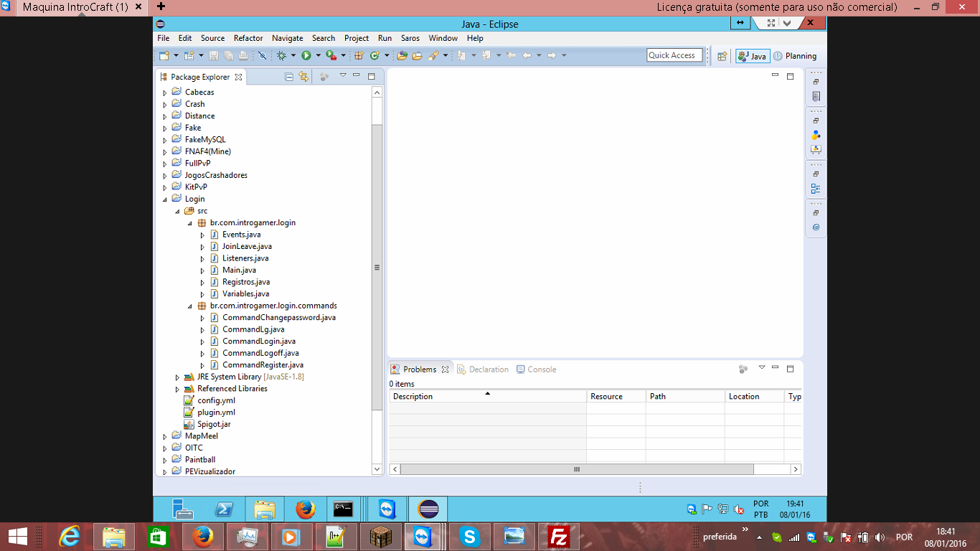Click the Last Edit Location icon
This screenshot has height=551, width=980.
coord(511,55)
